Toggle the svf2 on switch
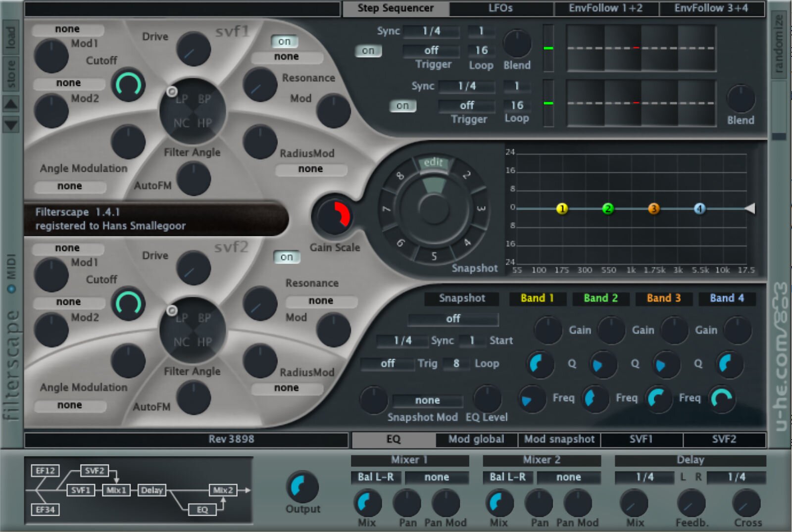 coord(287,257)
